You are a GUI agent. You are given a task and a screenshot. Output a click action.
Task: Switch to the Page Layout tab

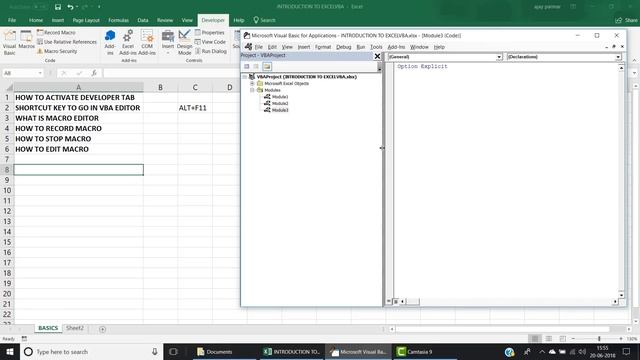point(86,20)
